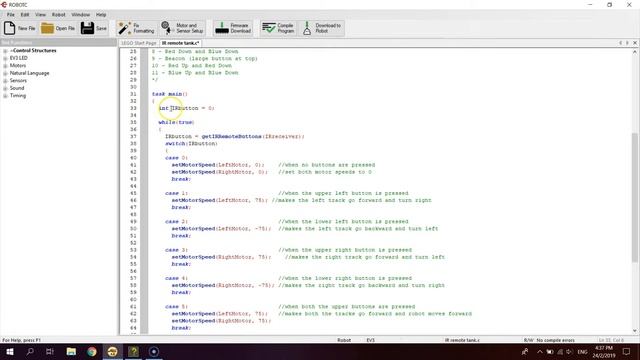Open Task View on the taskbar
Image resolution: width=640 pixels, height=360 pixels.
(x=50, y=351)
